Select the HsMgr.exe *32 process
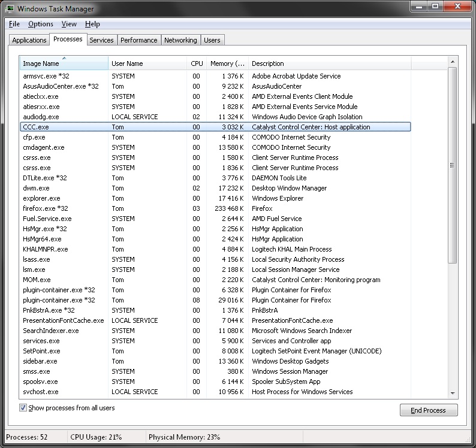The width and height of the screenshot is (476, 448). (215, 229)
